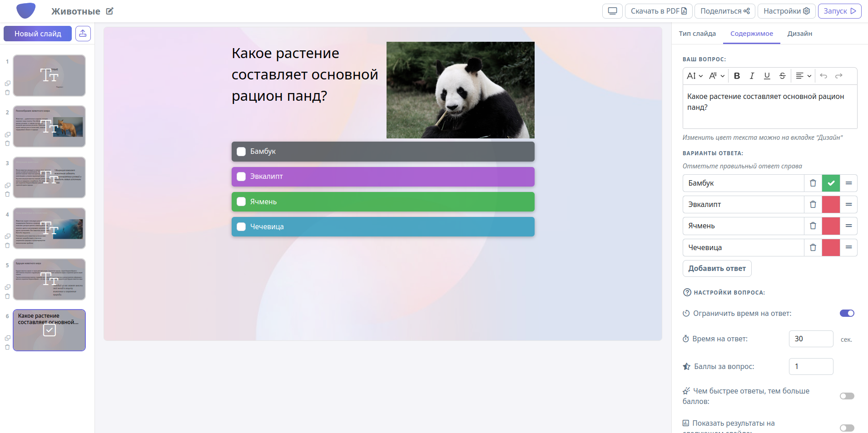868x433 pixels.
Task: Click the question text editor area
Action: coord(770,107)
